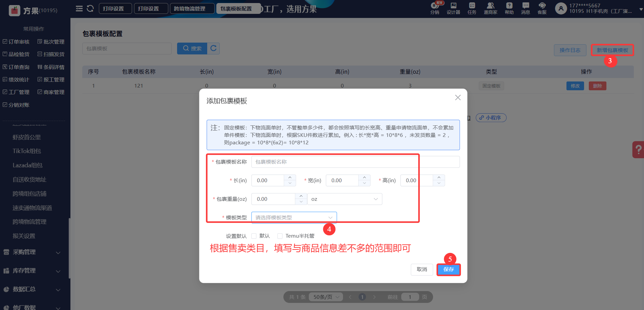Focus the 包裹模板名称 input in dialog
The width and height of the screenshot is (644, 310).
point(356,162)
